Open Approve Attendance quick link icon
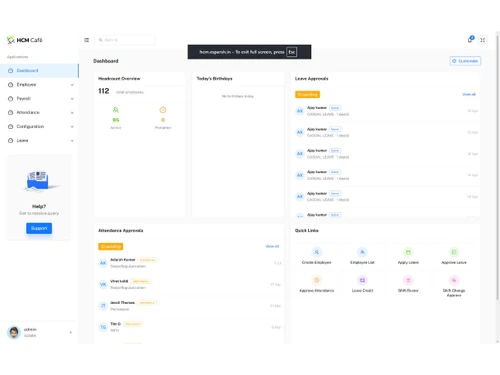This screenshot has height=375, width=500. [317, 280]
